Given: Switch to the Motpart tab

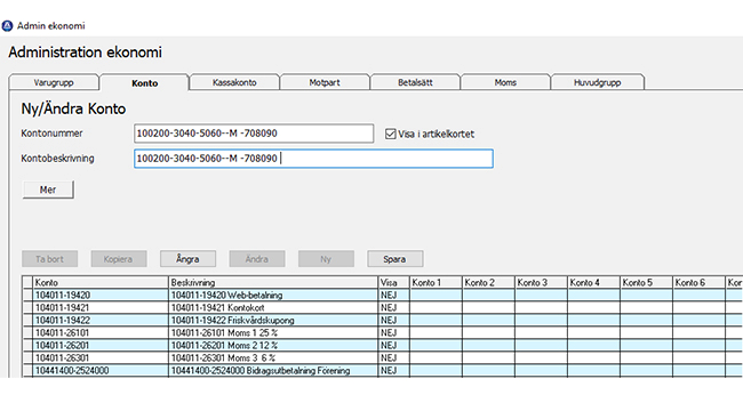Looking at the screenshot, I should click(325, 82).
